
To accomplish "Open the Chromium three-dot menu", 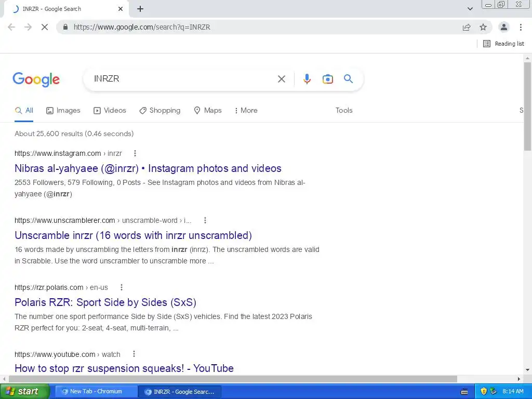I will (x=521, y=27).
